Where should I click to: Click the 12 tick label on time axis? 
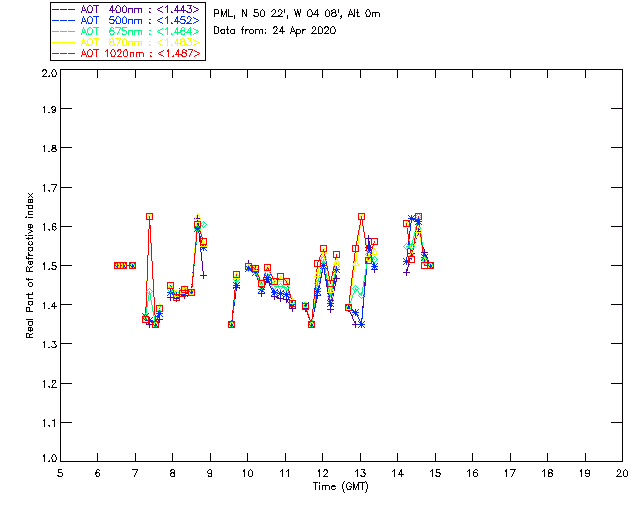(x=322, y=473)
